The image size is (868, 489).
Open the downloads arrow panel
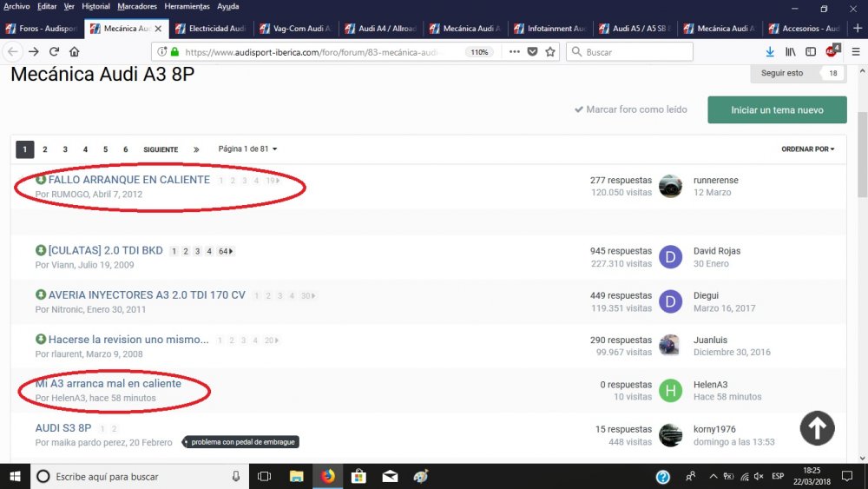click(769, 51)
